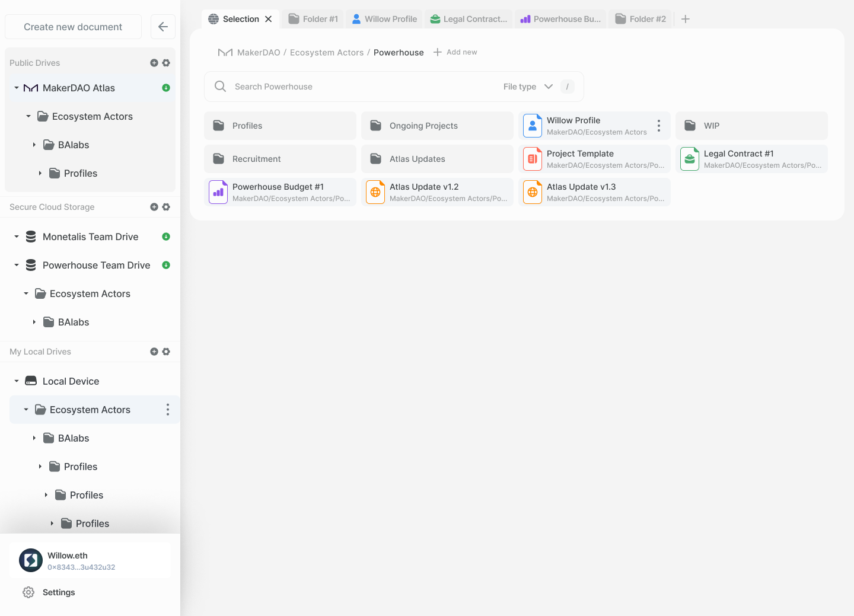Open the Willow Profile three-dot menu
Screen dimensions: 854x616
(658, 126)
